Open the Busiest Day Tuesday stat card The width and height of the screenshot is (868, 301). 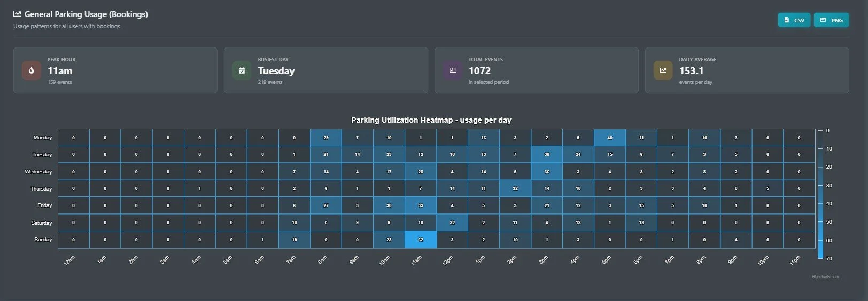click(326, 70)
